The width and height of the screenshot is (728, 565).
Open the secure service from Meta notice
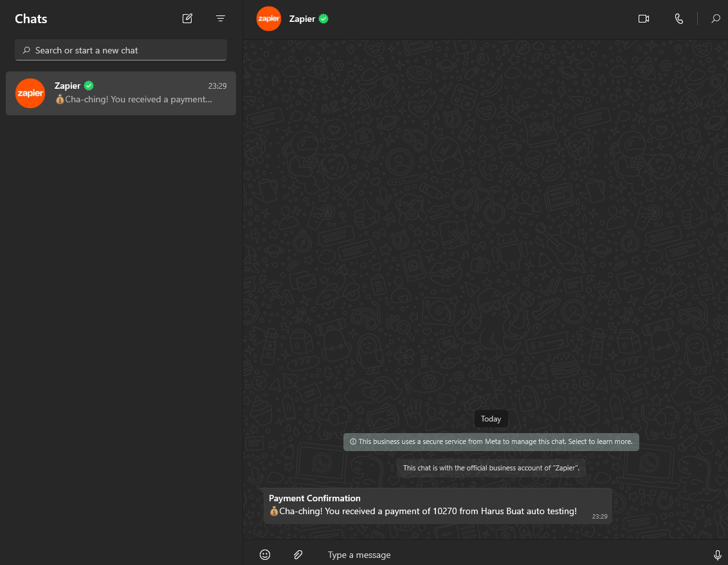tap(491, 442)
